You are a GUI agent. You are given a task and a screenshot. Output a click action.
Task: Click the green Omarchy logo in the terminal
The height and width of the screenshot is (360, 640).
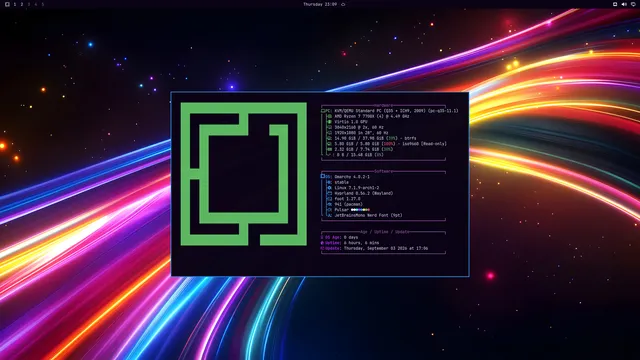click(244, 174)
